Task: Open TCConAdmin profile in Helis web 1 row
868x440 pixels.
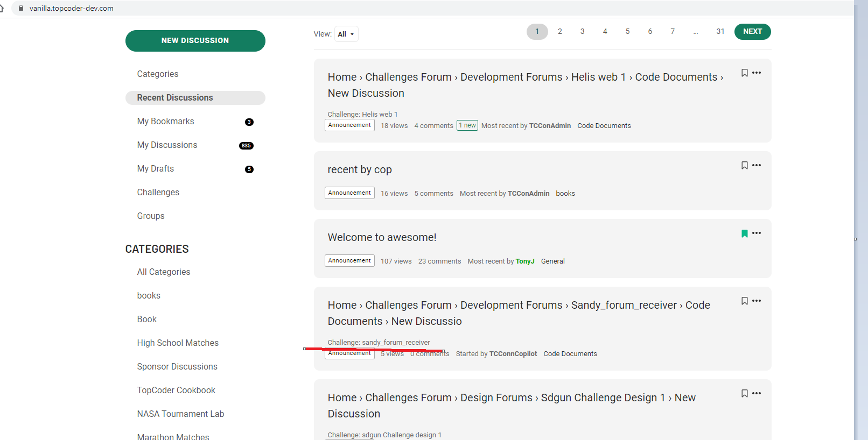Action: (550, 125)
